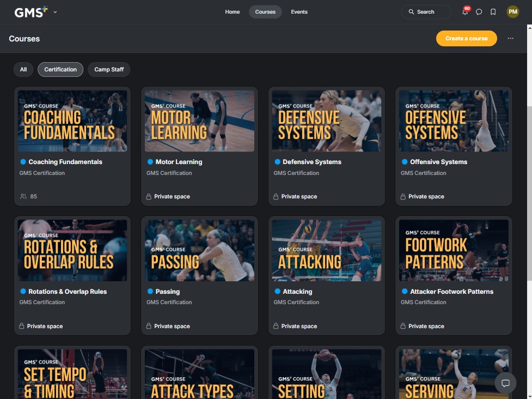
Task: Open the Rotations & Overlap Rules thumbnail
Action: click(x=72, y=250)
